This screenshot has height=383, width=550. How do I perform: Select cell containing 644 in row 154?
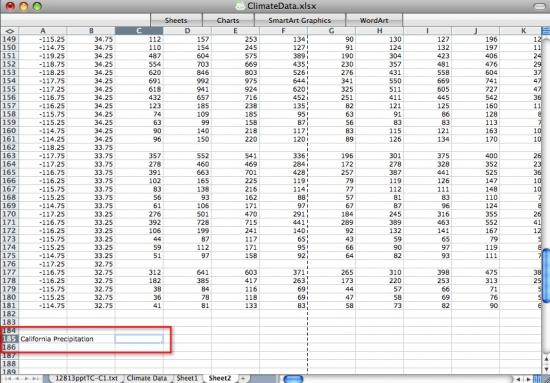283,81
